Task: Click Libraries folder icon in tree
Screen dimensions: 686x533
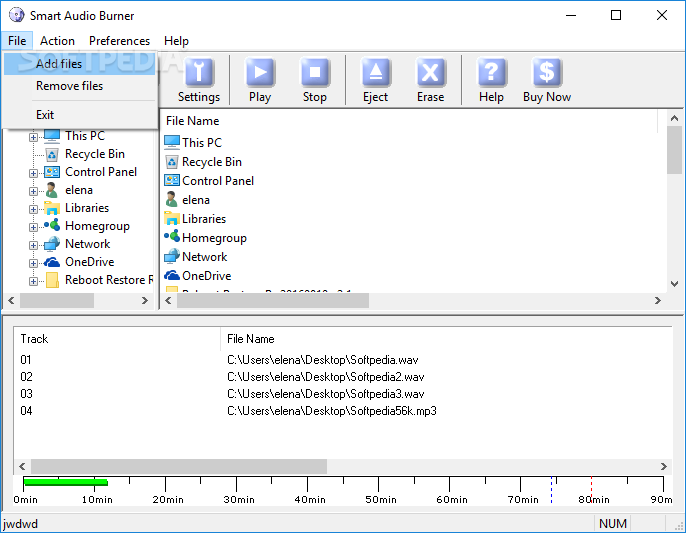Action: [52, 208]
